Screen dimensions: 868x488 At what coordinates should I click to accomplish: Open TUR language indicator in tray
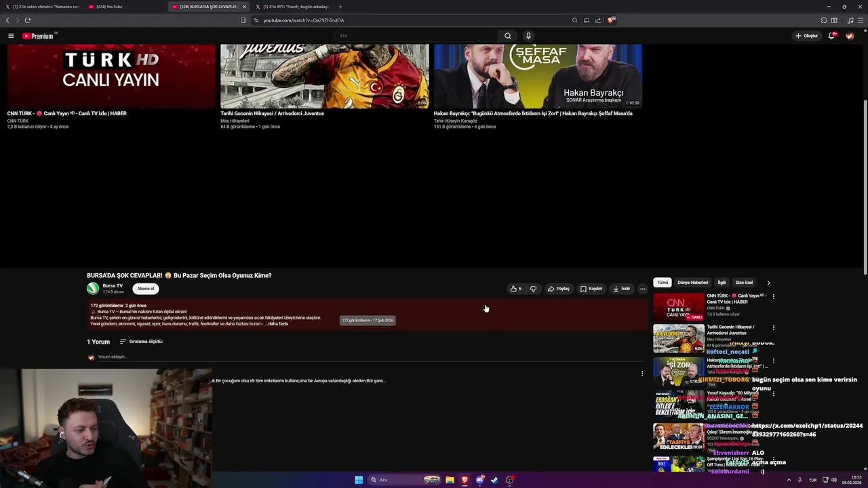coord(812,480)
